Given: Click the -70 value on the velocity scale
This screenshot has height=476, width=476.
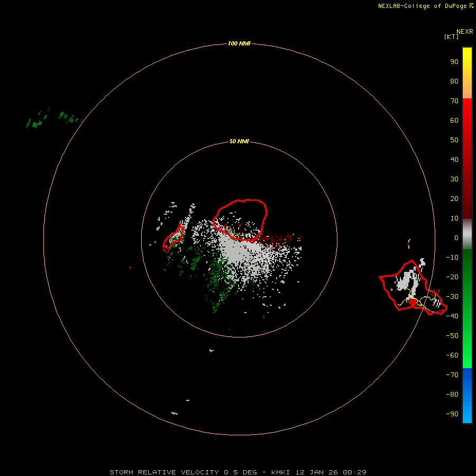Looking at the screenshot, I should 452,374.
